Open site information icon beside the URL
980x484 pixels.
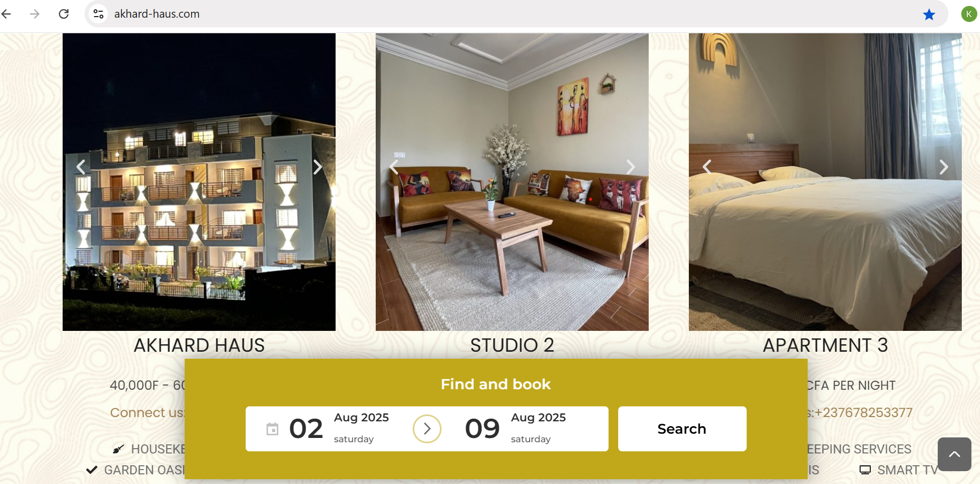[98, 14]
